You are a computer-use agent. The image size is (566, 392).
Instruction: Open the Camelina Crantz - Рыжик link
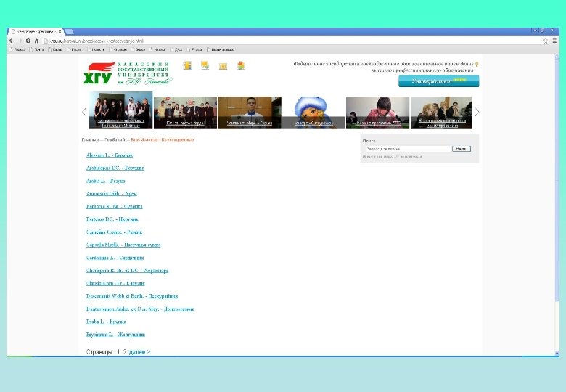click(114, 232)
